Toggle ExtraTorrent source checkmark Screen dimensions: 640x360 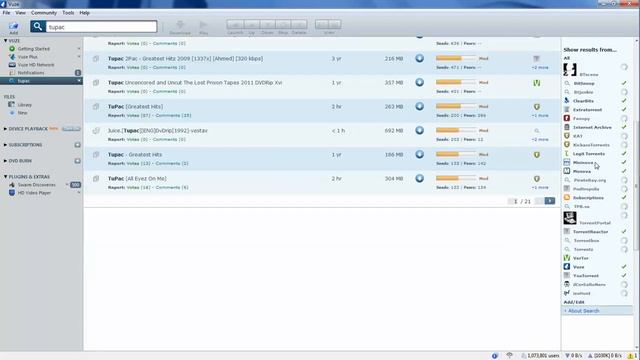click(624, 109)
